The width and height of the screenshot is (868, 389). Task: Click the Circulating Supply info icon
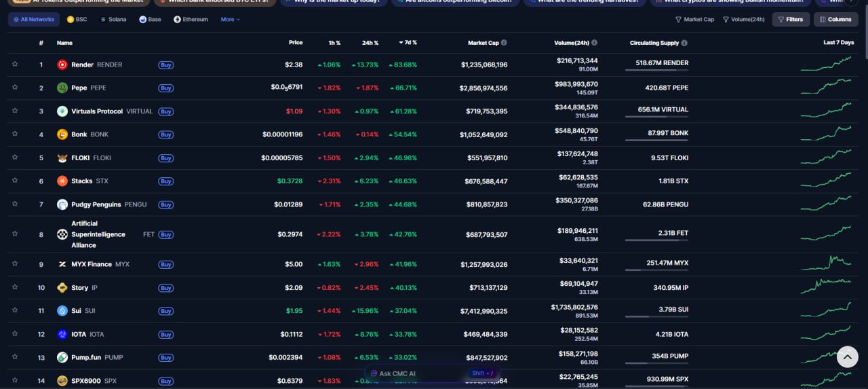[x=684, y=43]
